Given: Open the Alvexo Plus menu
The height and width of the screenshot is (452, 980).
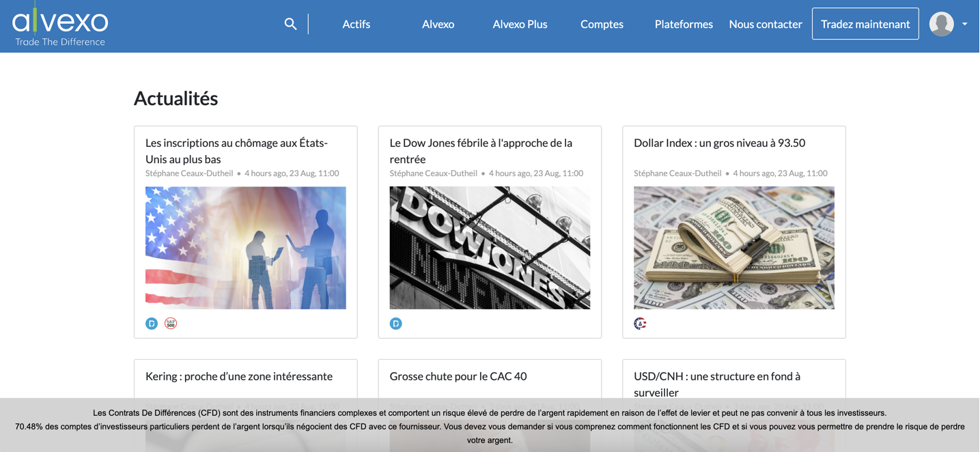Looking at the screenshot, I should (x=520, y=23).
